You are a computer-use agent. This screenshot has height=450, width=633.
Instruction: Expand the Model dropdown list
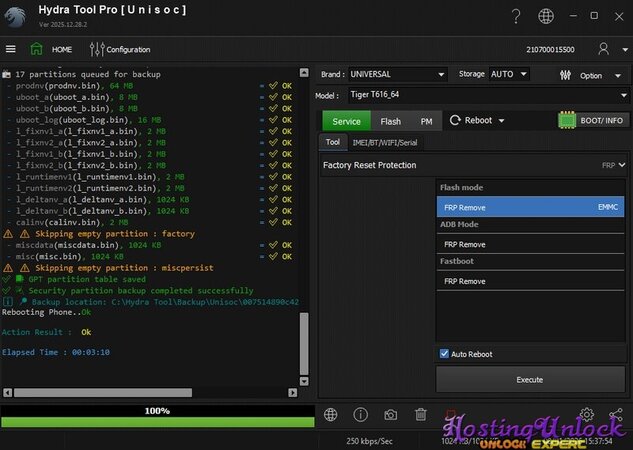coord(486,96)
